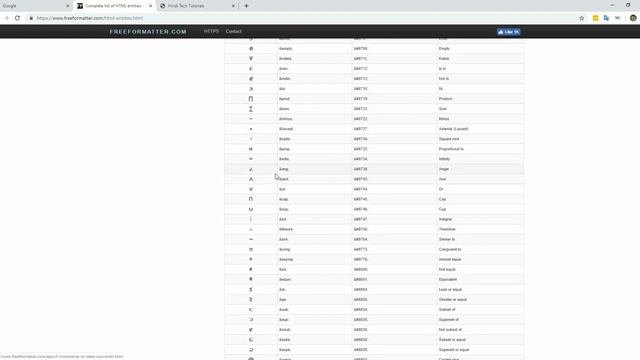Viewport: 640px width, 360px height.
Task: Click the symbol in the Less or equal row
Action: 251,290
